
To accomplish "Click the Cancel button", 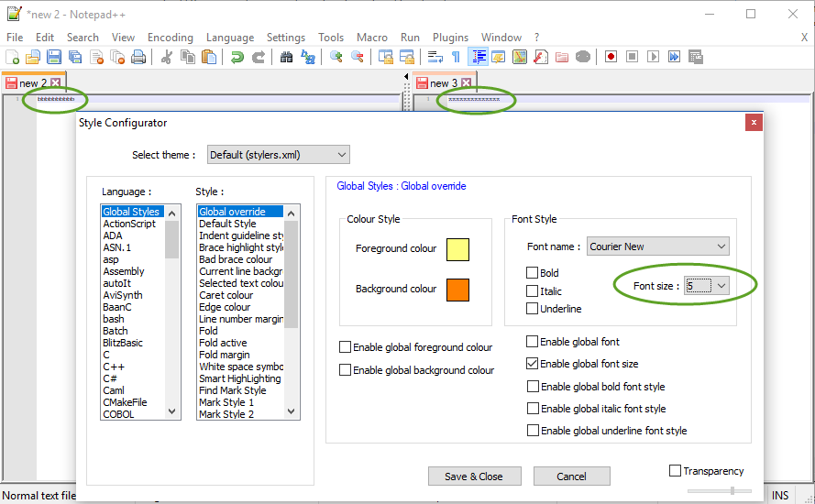I will point(571,477).
